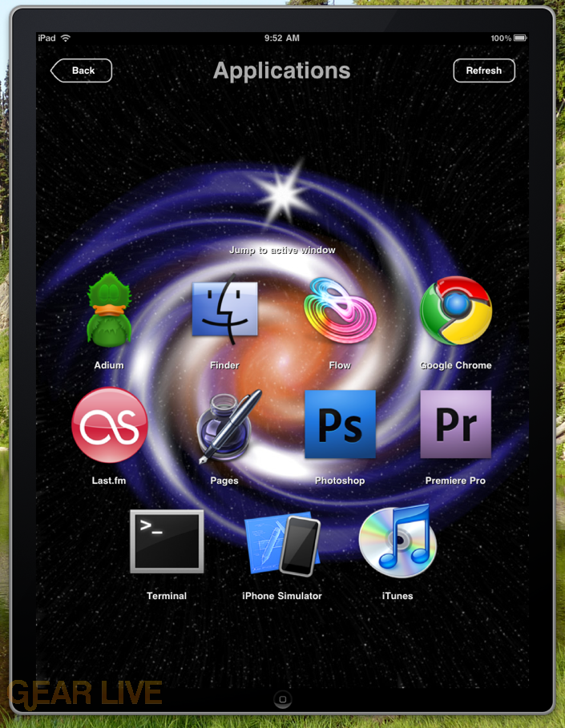Click the iPhone Simulator text label
The image size is (565, 728).
(282, 596)
